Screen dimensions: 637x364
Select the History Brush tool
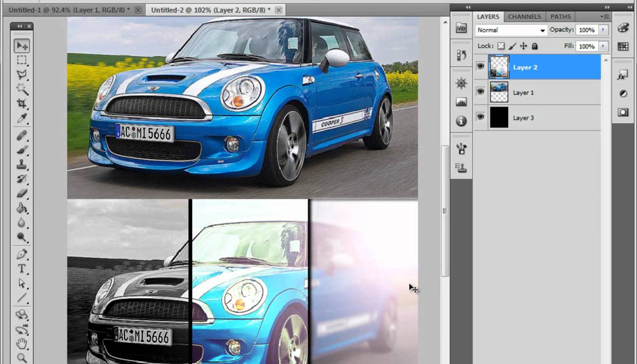coord(22,178)
